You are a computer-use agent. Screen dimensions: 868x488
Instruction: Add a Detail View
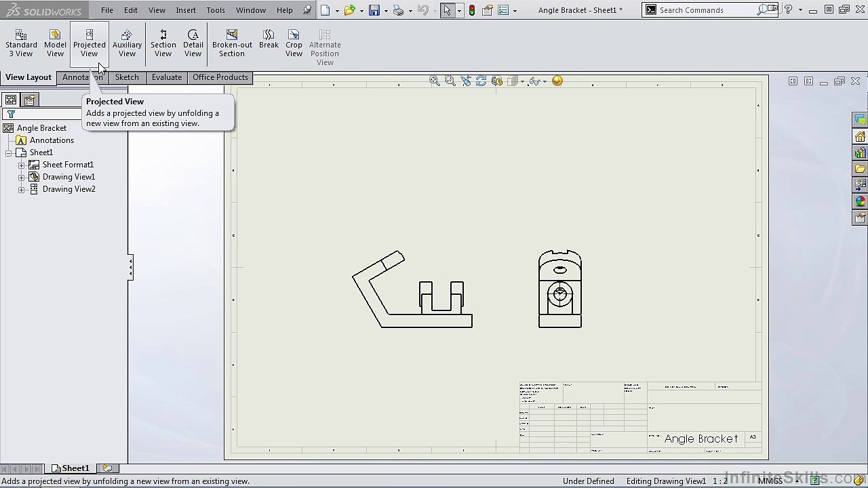coord(193,44)
